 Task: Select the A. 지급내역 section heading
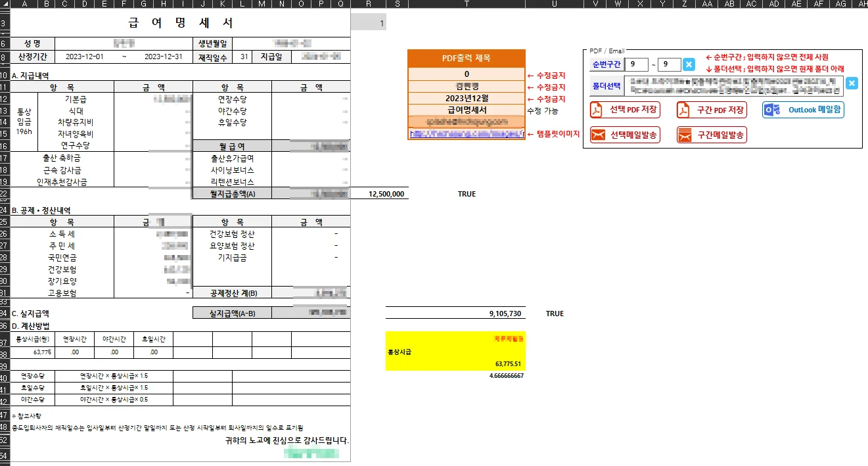30,76
